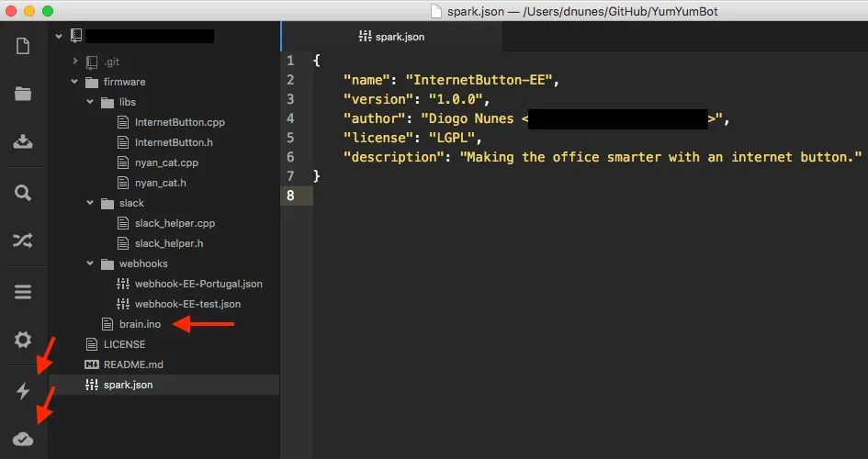The height and width of the screenshot is (459, 868).
Task: Open the settings gear in sidebar
Action: click(23, 340)
